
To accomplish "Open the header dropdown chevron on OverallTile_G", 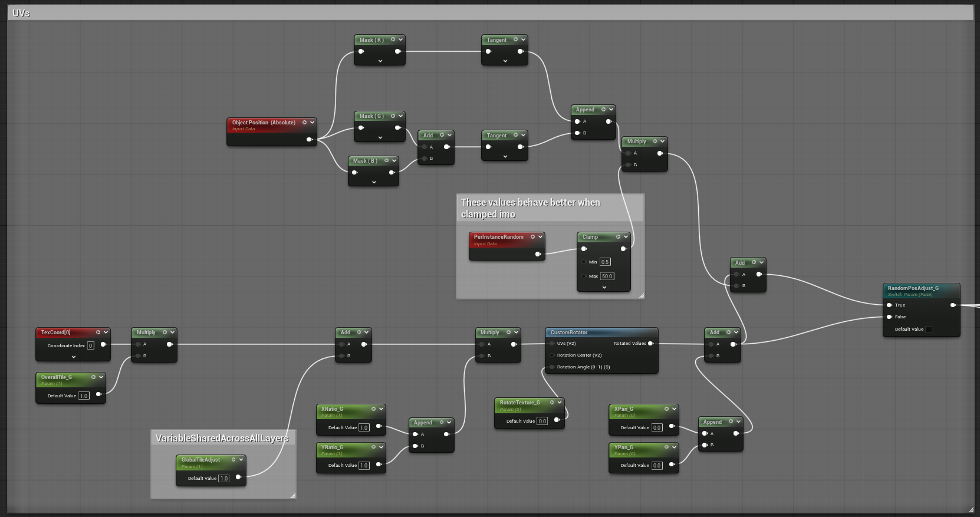I will pos(101,377).
